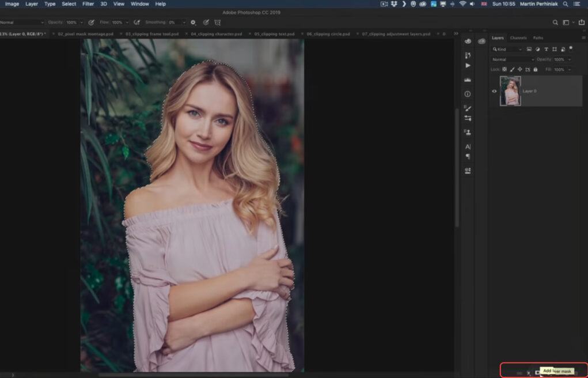Open the Brush Settings panel icon
588x378 pixels.
click(468, 118)
